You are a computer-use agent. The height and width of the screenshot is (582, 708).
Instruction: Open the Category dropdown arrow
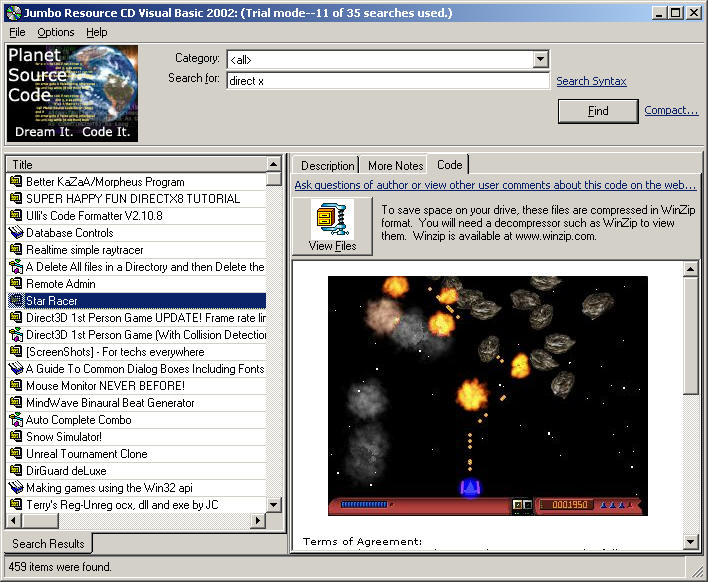(x=540, y=59)
